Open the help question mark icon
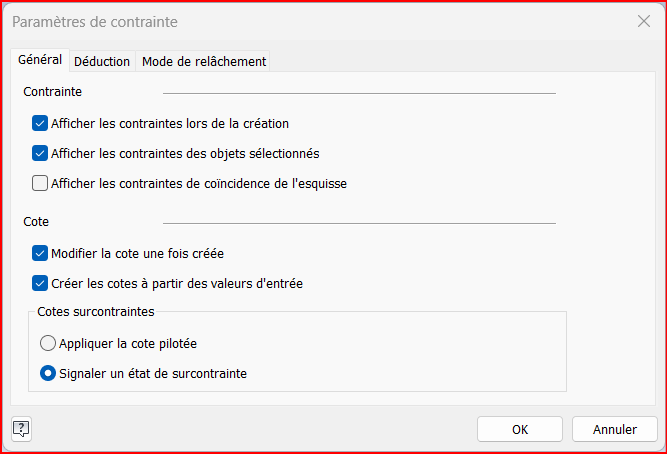Screen dimensions: 667x454 (21, 428)
